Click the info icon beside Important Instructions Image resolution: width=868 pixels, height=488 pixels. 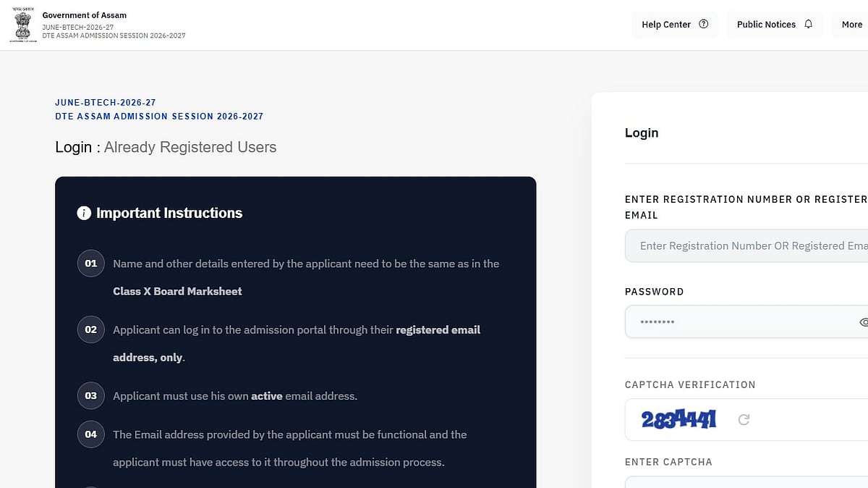(84, 213)
